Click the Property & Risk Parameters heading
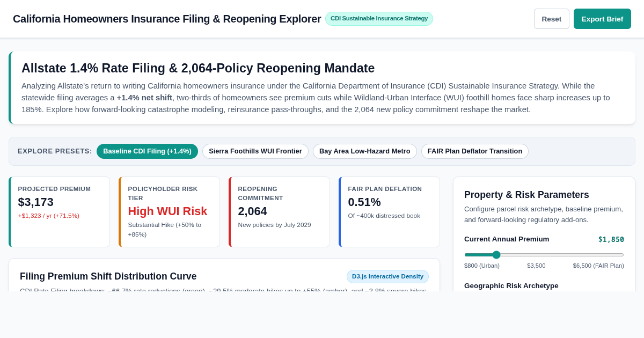Screen dimensions: 644x338 (526, 195)
